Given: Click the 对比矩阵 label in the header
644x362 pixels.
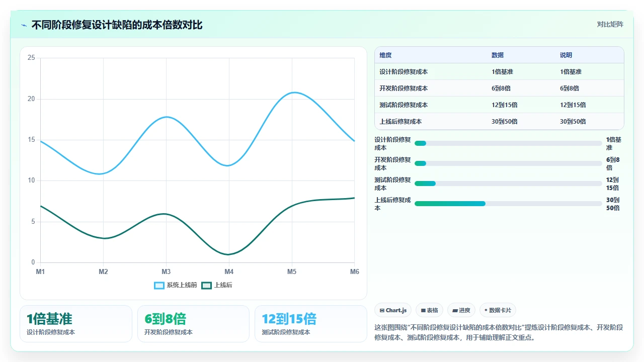Looking at the screenshot, I should [610, 25].
